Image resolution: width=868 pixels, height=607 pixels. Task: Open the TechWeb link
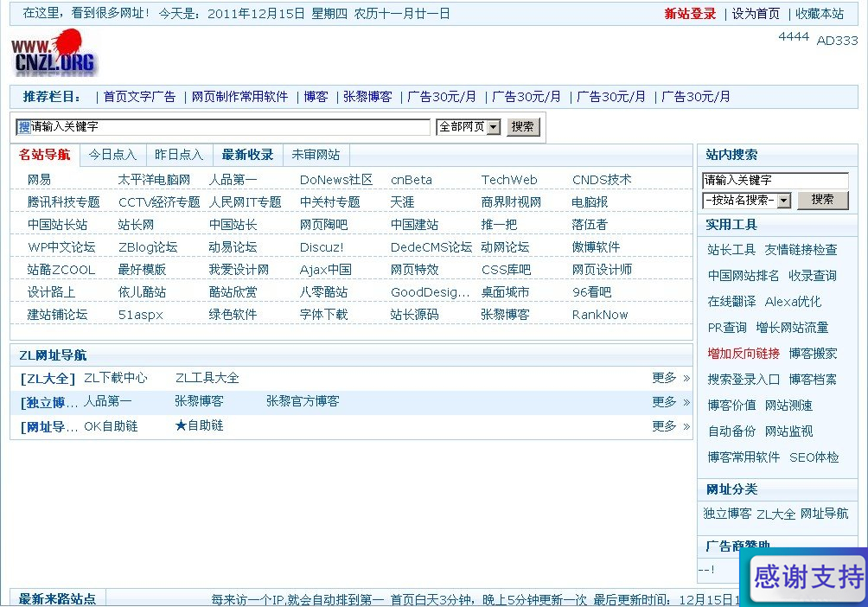509,180
